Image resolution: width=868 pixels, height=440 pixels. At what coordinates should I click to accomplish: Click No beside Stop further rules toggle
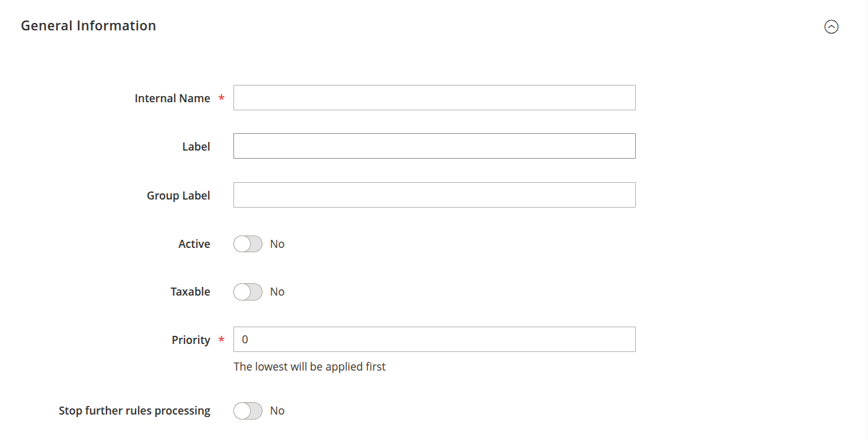[x=277, y=411]
